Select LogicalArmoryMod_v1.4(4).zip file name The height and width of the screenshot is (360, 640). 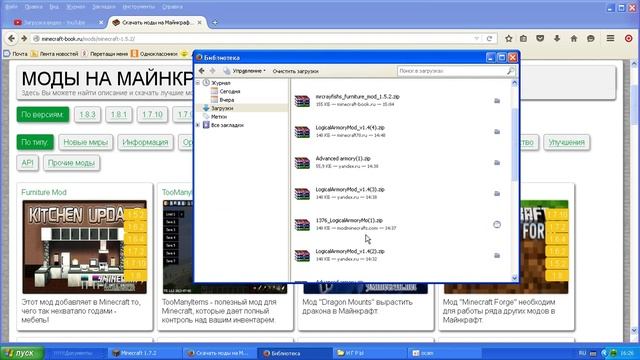tap(350, 128)
